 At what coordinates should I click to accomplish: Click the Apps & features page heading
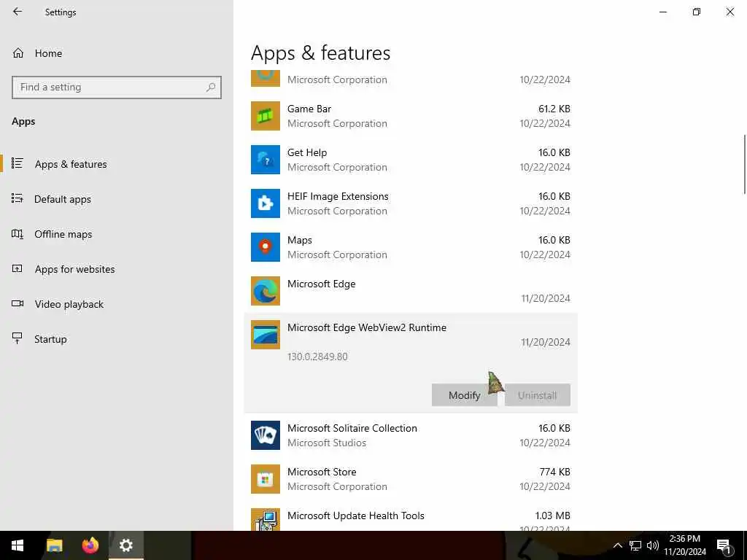tap(321, 52)
